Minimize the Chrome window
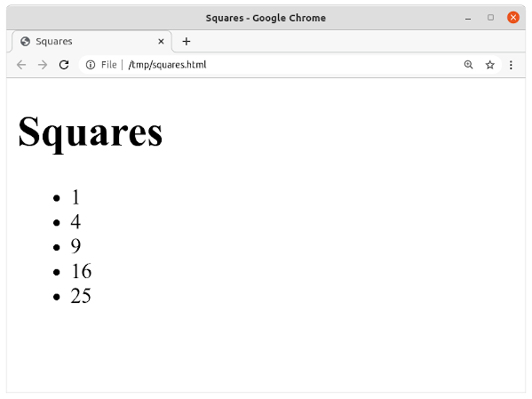 click(468, 18)
